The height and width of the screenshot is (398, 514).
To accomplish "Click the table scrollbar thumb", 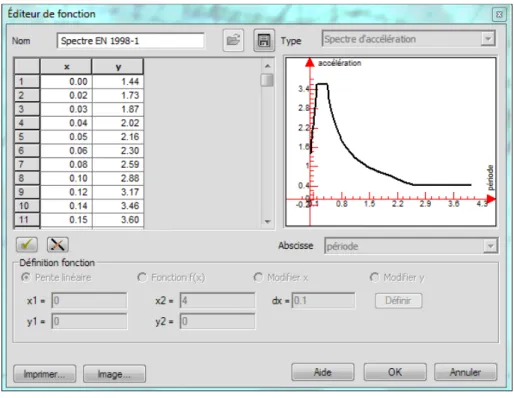I will coord(267,80).
